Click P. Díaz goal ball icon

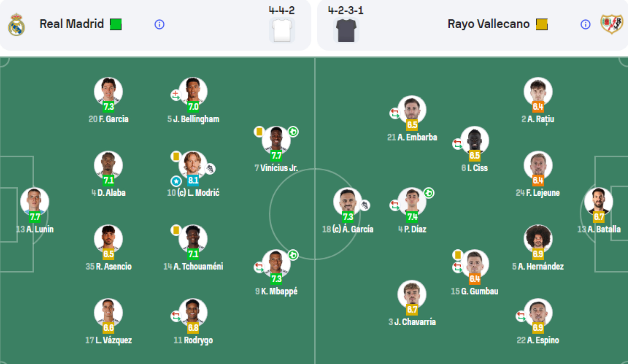[429, 193]
